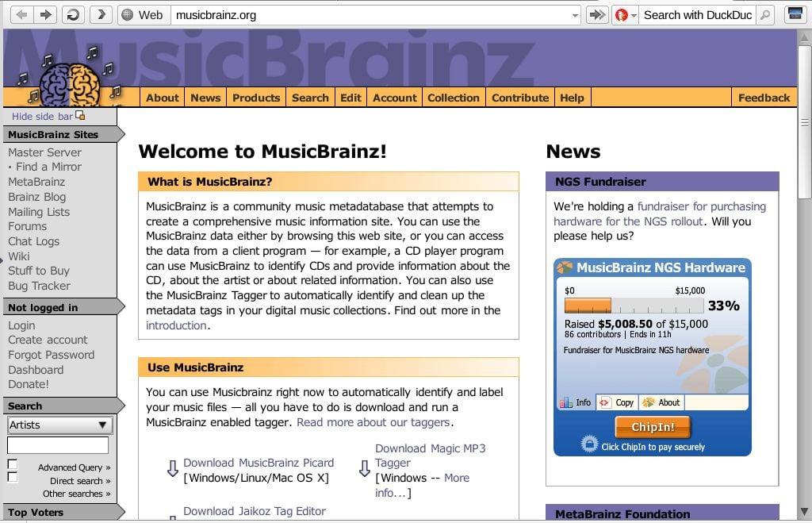Screen dimensions: 812x523
Task: Click the fundraiser orange progress bar
Action: click(x=588, y=306)
